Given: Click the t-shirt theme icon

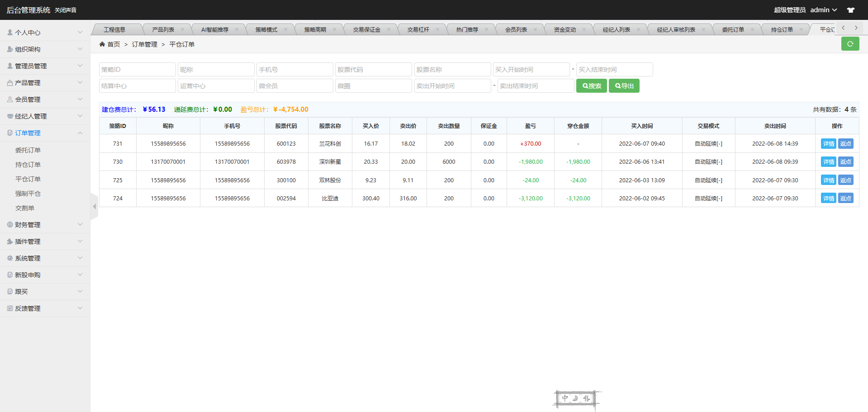Looking at the screenshot, I should 851,10.
